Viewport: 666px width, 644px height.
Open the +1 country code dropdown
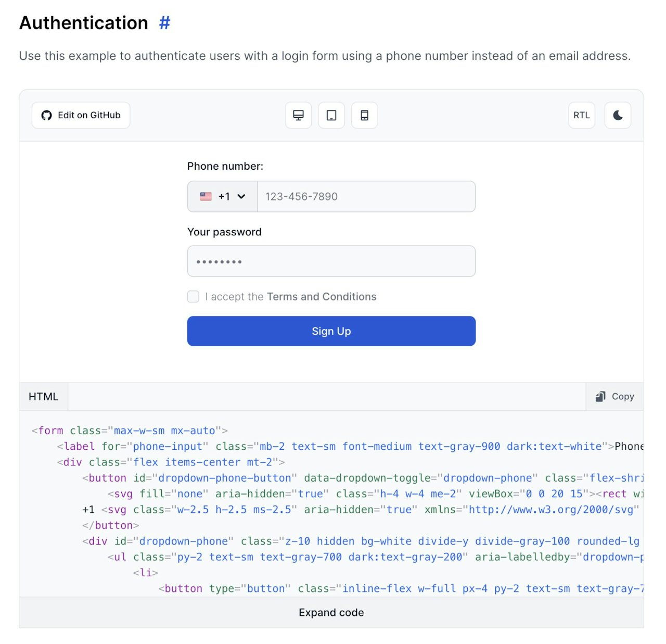pyautogui.click(x=223, y=197)
